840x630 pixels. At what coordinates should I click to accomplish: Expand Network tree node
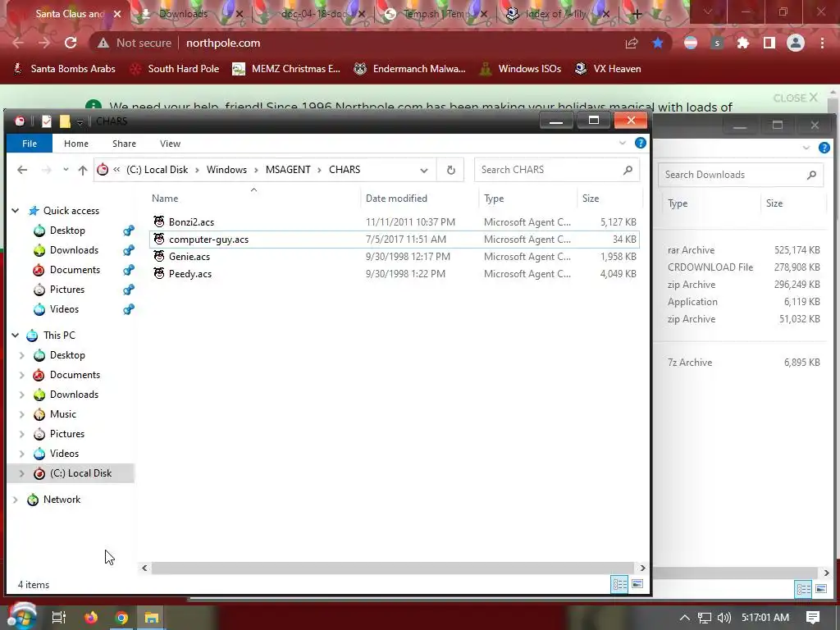click(x=16, y=500)
